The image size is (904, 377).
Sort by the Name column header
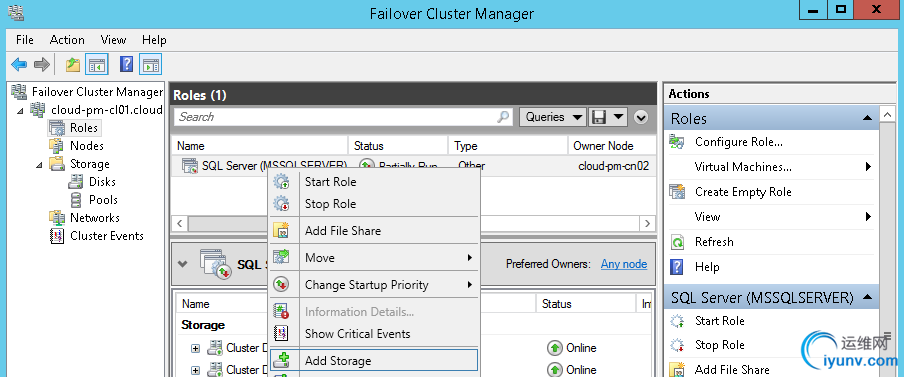tap(260, 146)
